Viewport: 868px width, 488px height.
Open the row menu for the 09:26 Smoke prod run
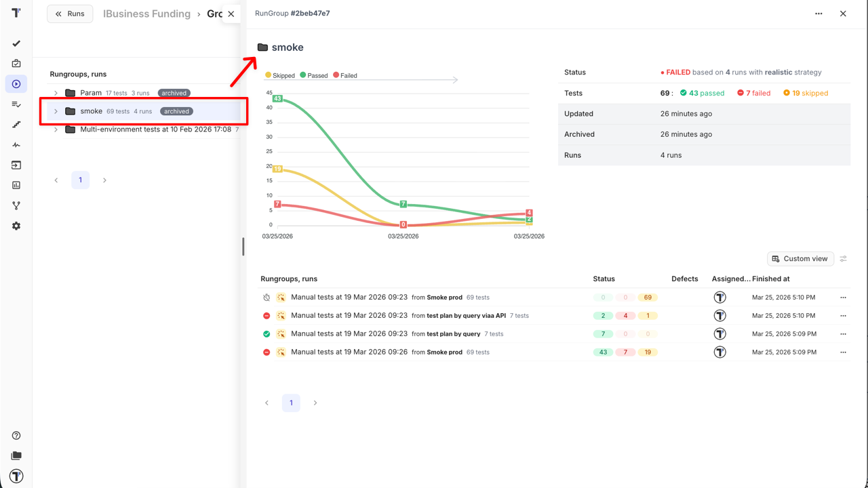coord(843,352)
